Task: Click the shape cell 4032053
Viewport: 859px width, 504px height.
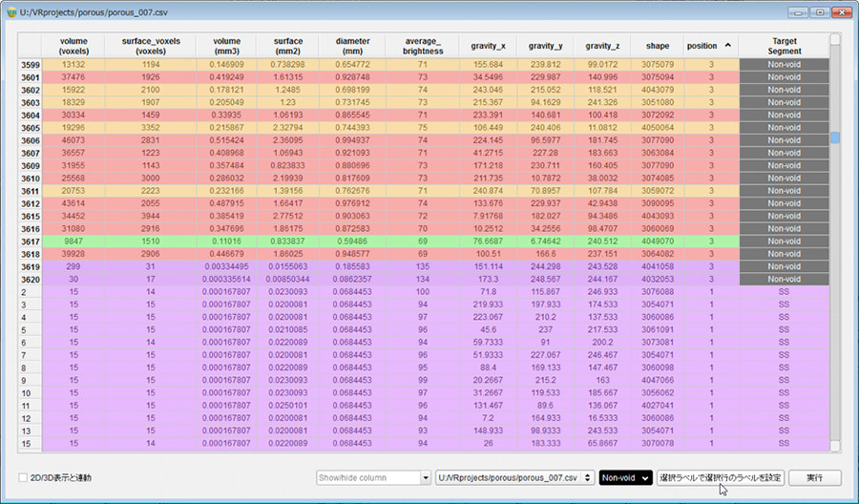Action: (x=657, y=279)
